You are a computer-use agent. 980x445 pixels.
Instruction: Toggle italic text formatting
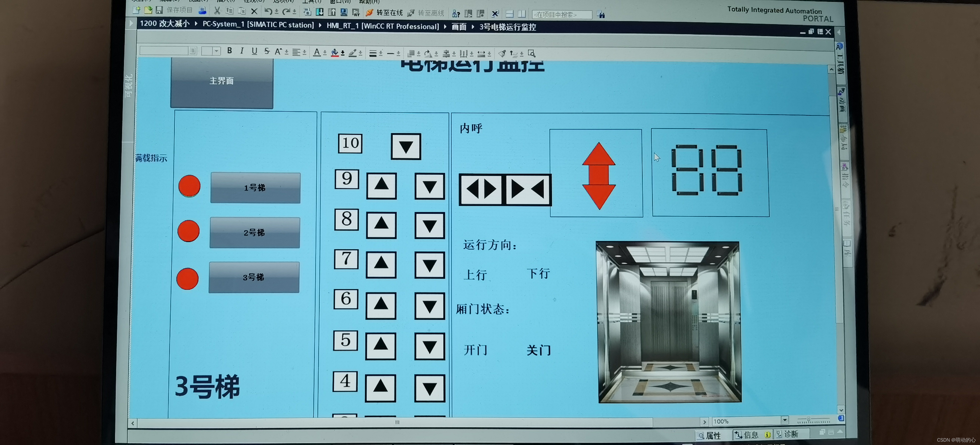[242, 51]
